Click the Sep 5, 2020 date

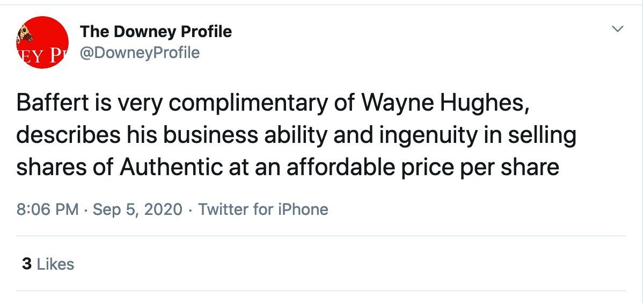point(137,209)
